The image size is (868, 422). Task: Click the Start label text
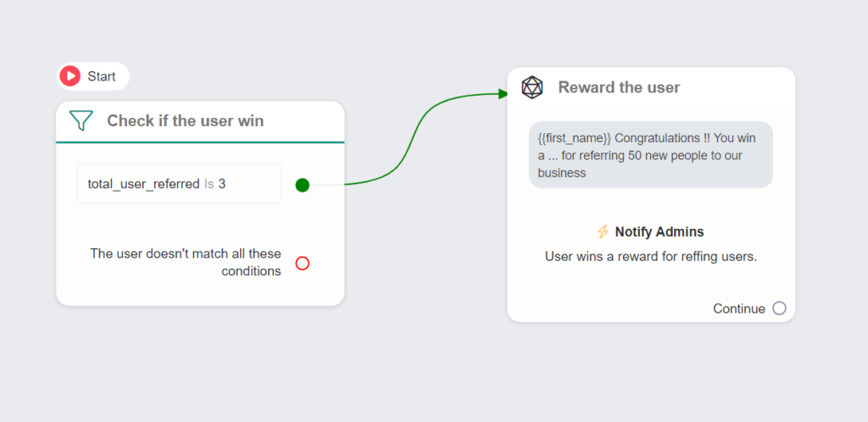coord(102,76)
